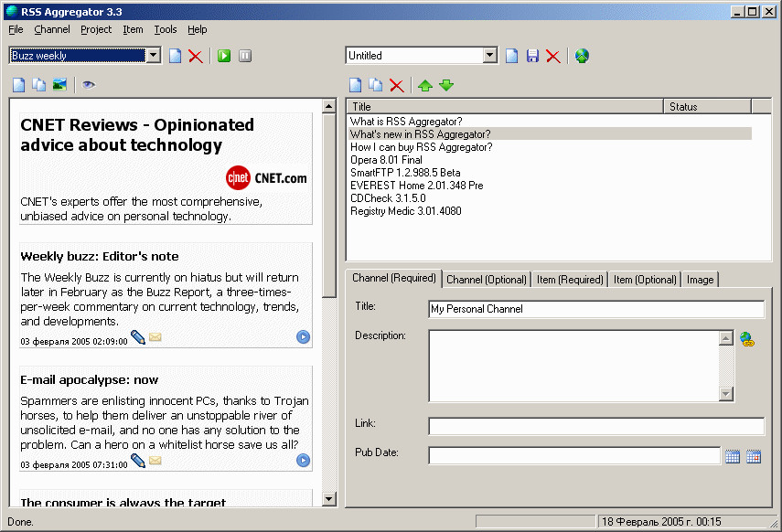Click the Description box scroll down arrow

coord(726,394)
